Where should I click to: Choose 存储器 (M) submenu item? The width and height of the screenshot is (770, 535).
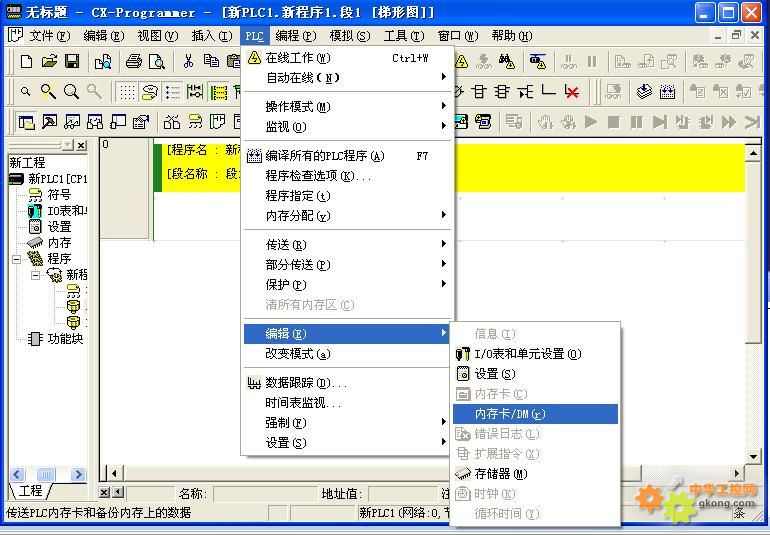pos(535,474)
